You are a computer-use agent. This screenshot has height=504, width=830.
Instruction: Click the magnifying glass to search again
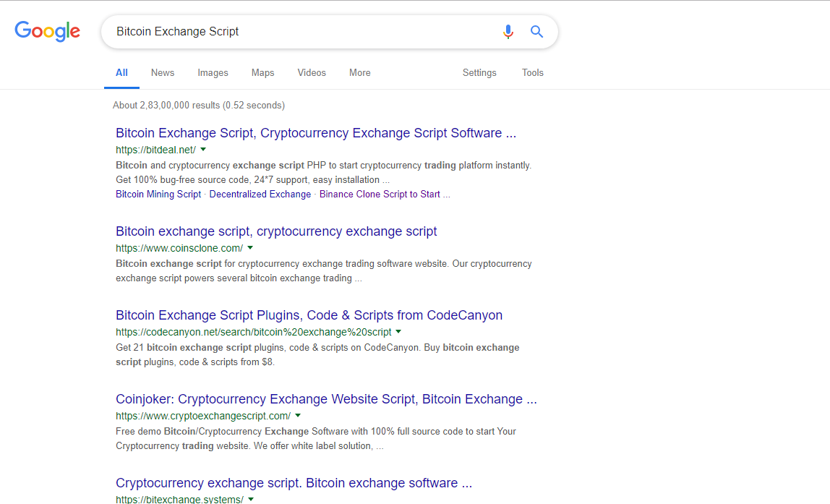point(536,31)
